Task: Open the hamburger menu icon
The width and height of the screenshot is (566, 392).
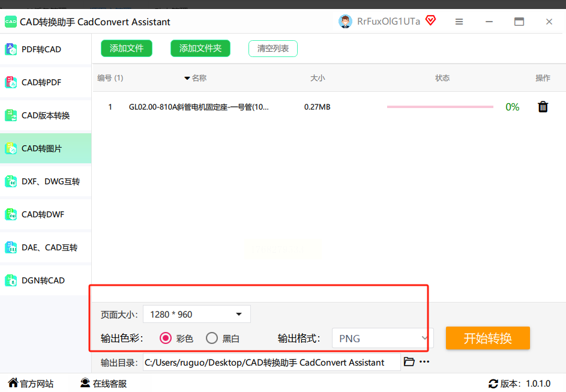Action: click(459, 22)
